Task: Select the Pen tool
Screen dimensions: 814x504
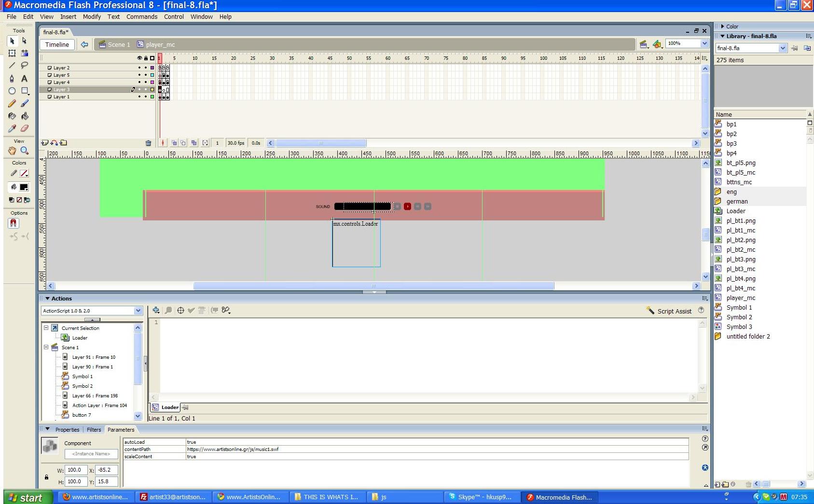Action: pyautogui.click(x=12, y=78)
